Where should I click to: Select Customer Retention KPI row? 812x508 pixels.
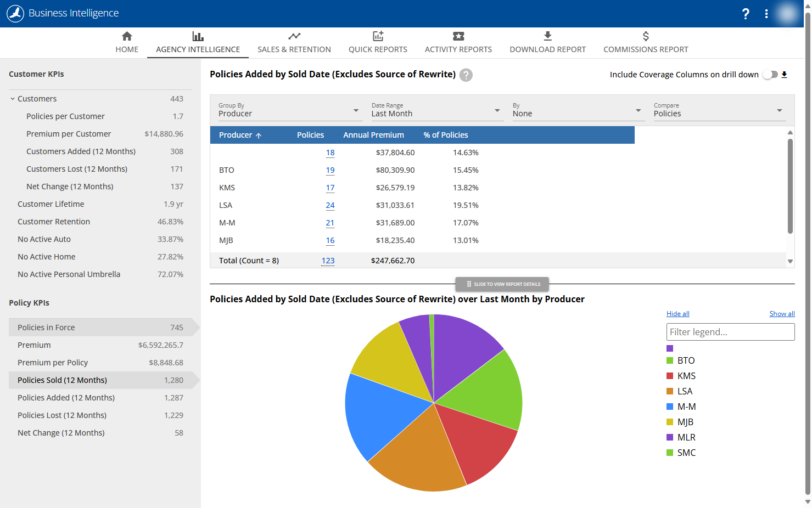click(x=100, y=222)
